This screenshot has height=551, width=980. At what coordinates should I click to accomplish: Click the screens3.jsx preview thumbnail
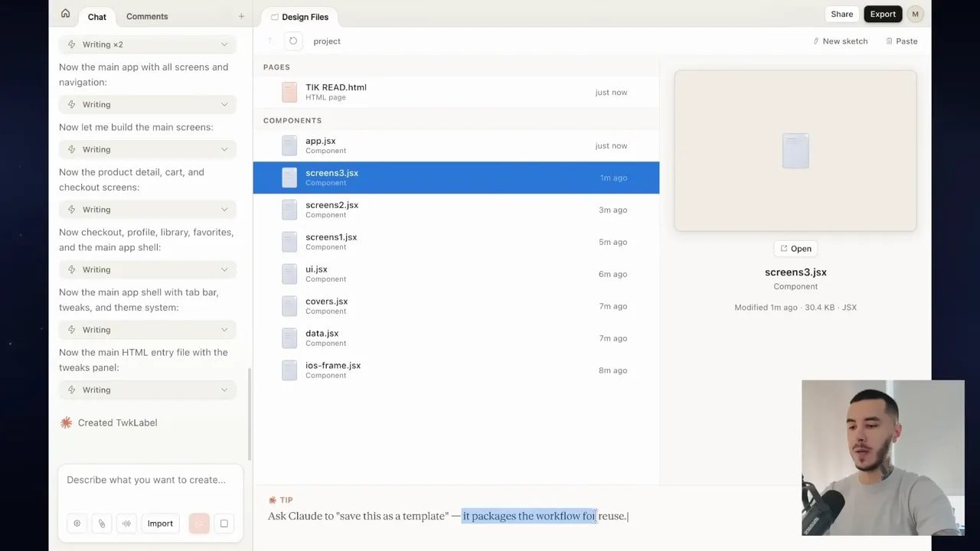click(x=795, y=151)
